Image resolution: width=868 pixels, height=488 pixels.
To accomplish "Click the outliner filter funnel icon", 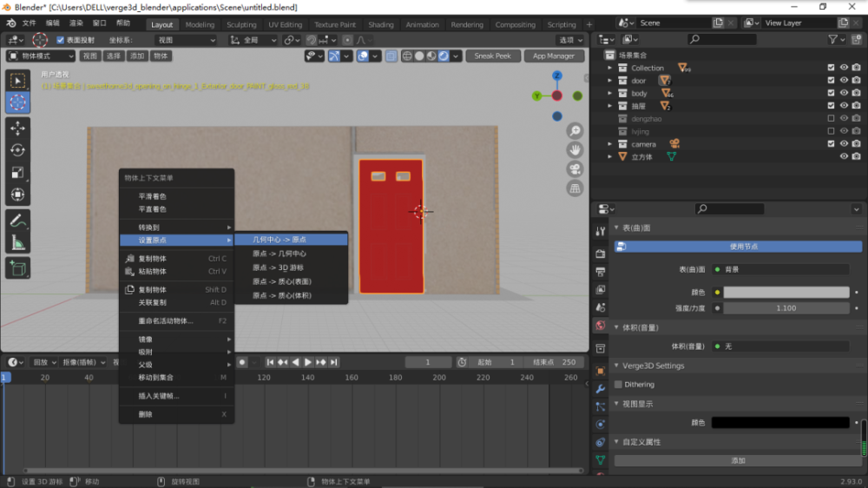I will [x=832, y=39].
